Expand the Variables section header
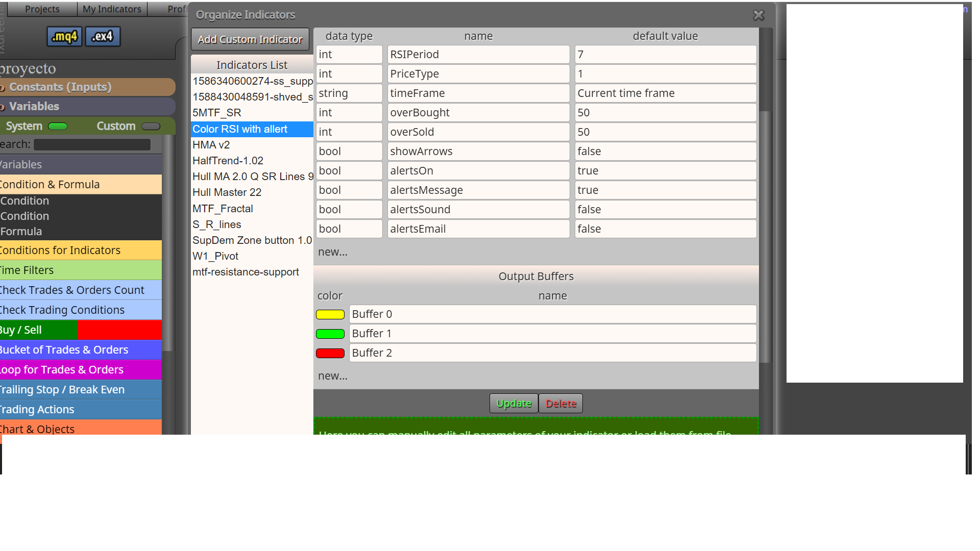Viewport: 980px width, 551px height. click(x=87, y=106)
